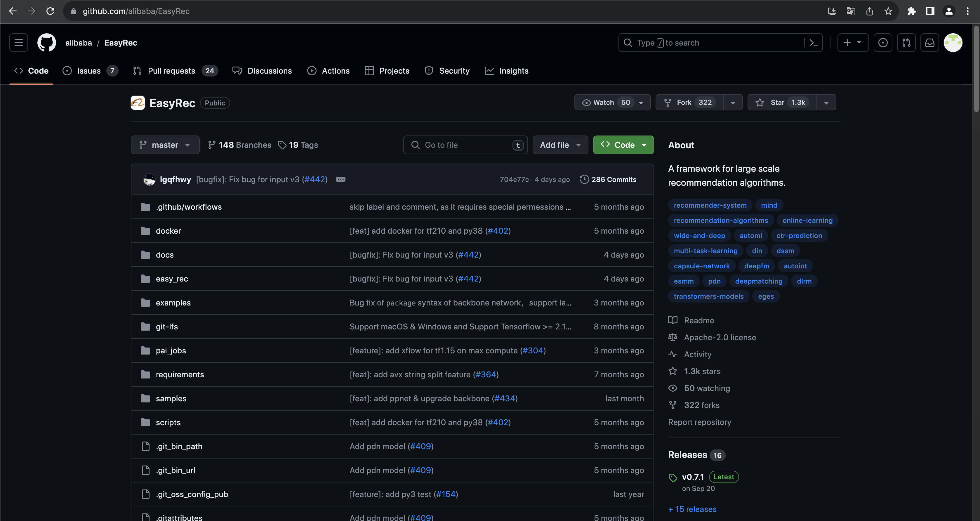Open the pai_jobs folder

(171, 350)
